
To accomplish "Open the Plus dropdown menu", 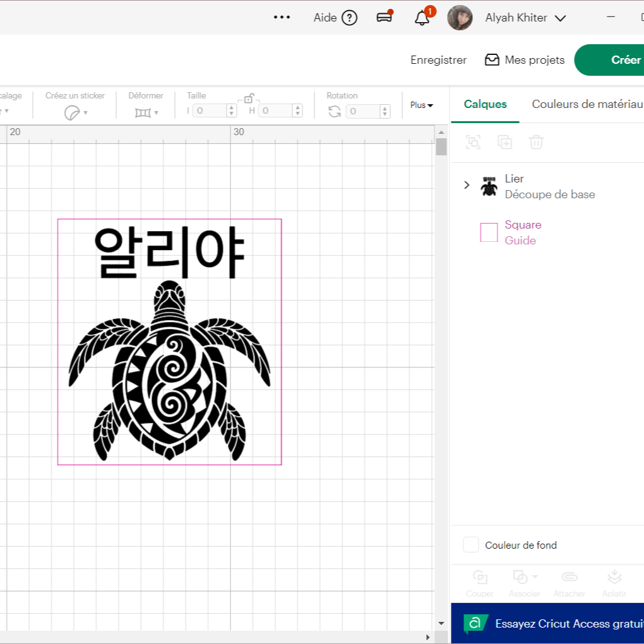I will [422, 105].
